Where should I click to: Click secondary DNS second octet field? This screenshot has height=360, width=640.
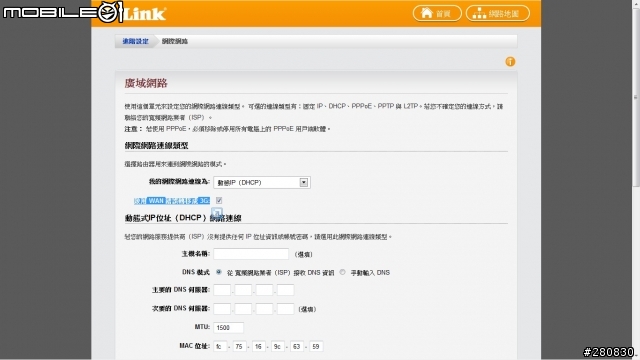(x=243, y=309)
